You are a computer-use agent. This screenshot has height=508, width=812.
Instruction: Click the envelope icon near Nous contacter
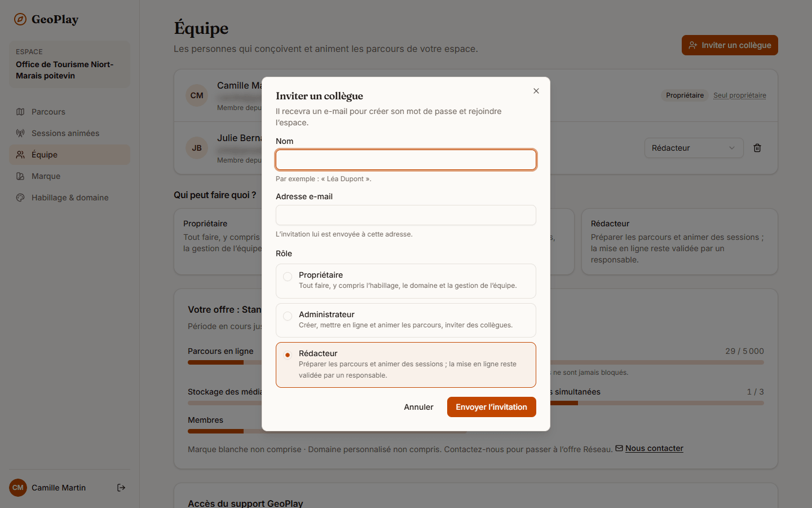pyautogui.click(x=619, y=448)
